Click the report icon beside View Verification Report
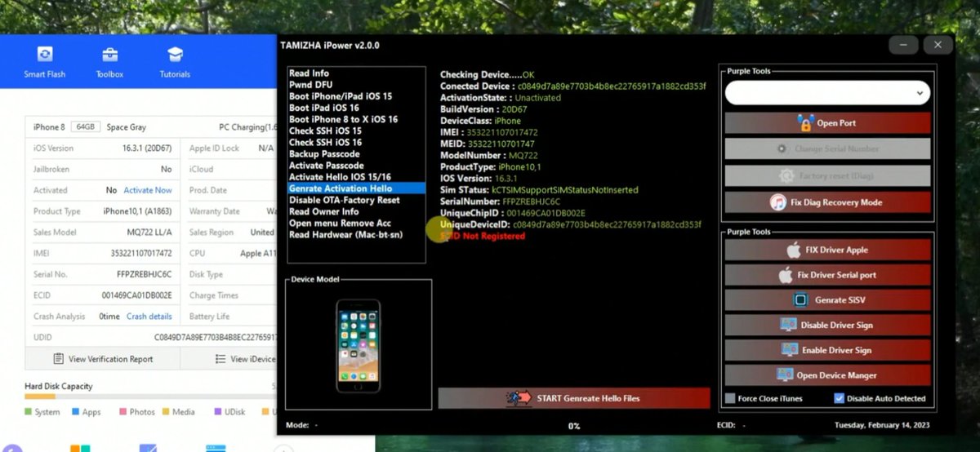 click(59, 359)
